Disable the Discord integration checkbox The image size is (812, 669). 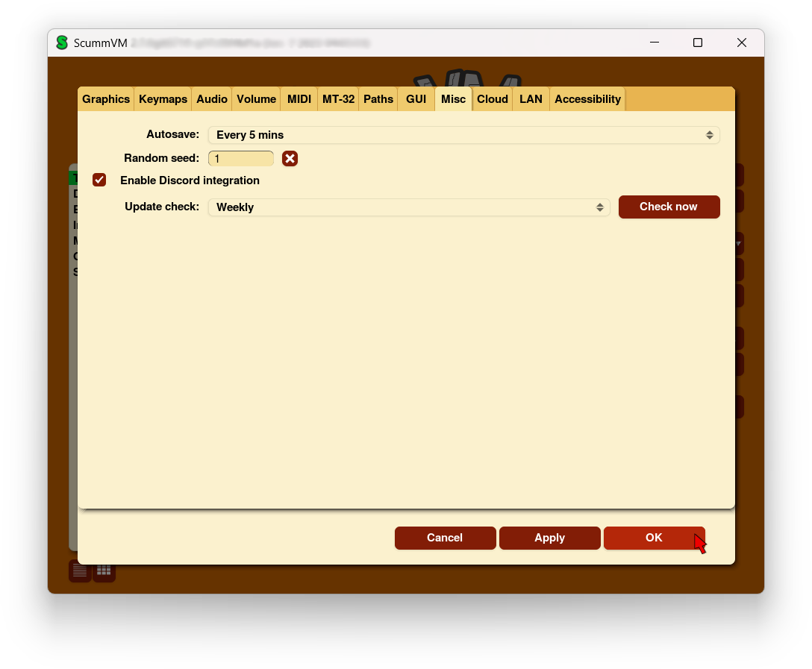[99, 180]
